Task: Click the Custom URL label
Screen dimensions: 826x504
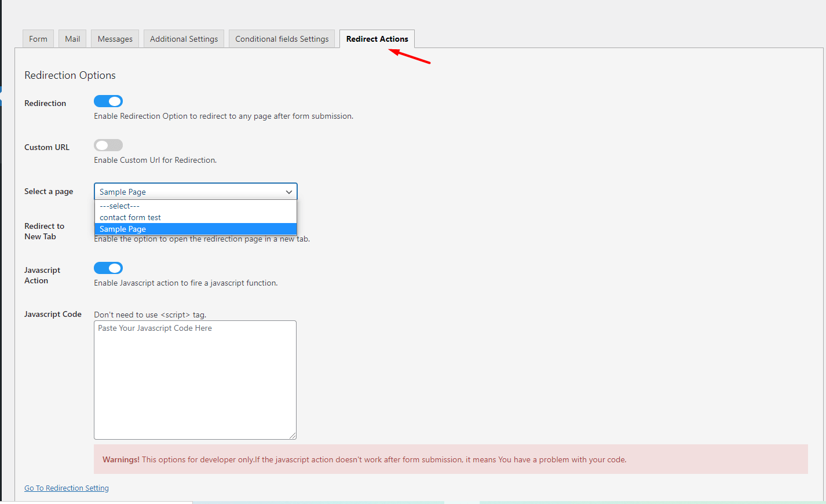Action: [47, 147]
